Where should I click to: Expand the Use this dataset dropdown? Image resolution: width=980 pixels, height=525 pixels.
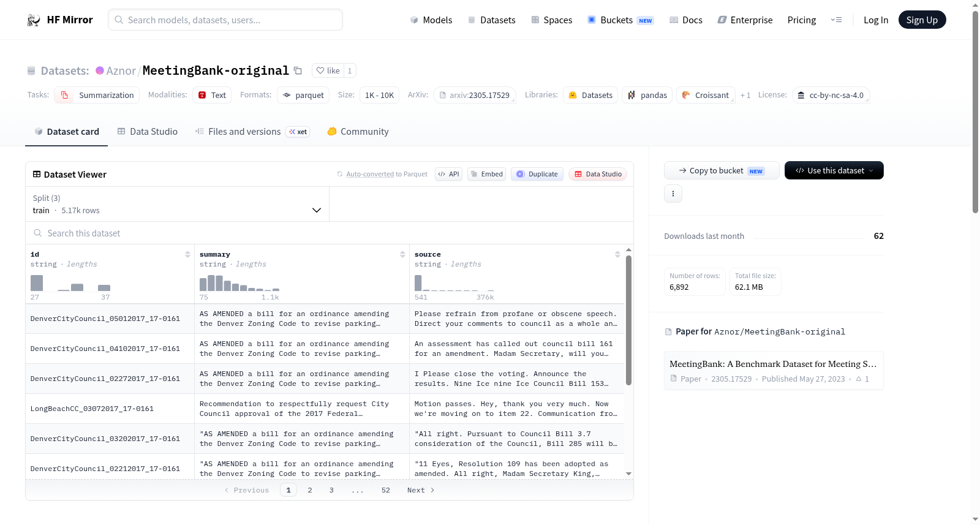coord(834,170)
